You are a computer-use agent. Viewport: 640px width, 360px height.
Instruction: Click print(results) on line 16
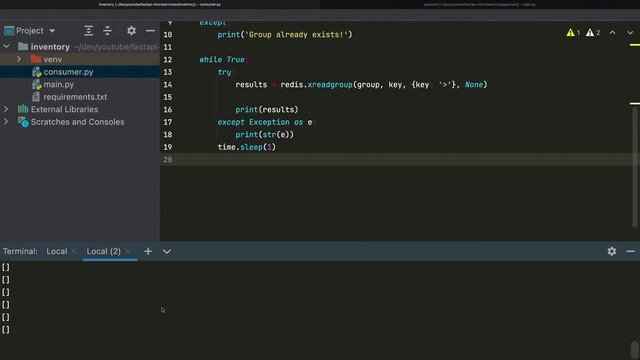tap(267, 109)
